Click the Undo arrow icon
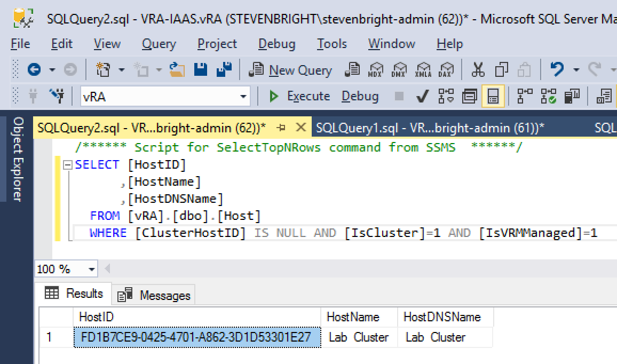 coord(557,69)
